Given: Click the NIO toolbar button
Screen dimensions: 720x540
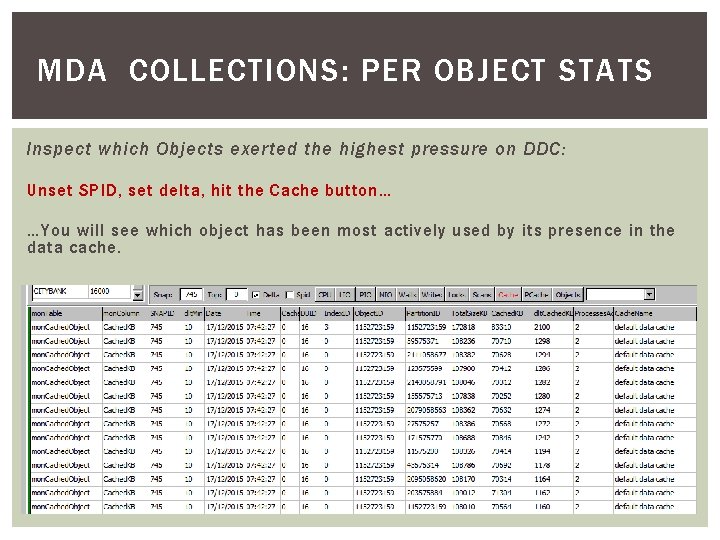Looking at the screenshot, I should (x=386, y=295).
